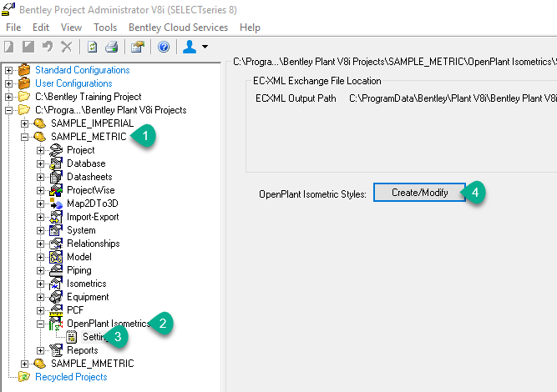Select the SAMPLE_MMETRIC label

(x=93, y=364)
